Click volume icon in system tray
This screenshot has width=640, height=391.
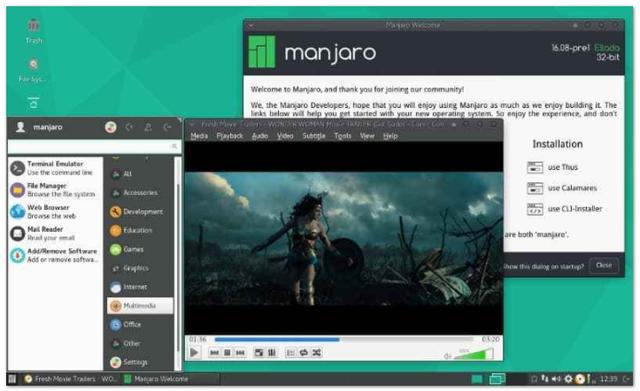pos(556,379)
